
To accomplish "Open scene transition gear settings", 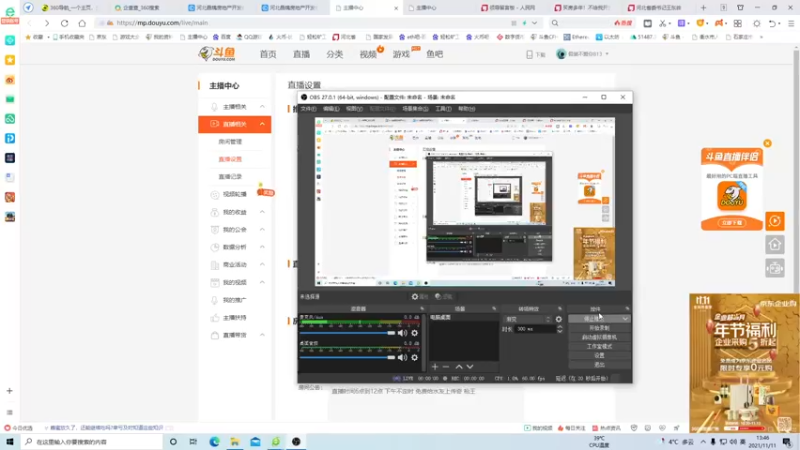I will 559,319.
